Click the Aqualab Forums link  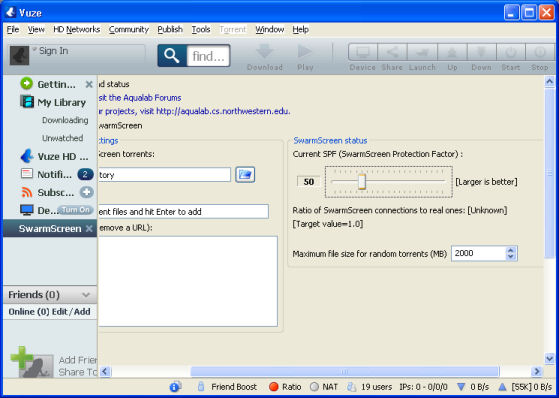point(140,98)
